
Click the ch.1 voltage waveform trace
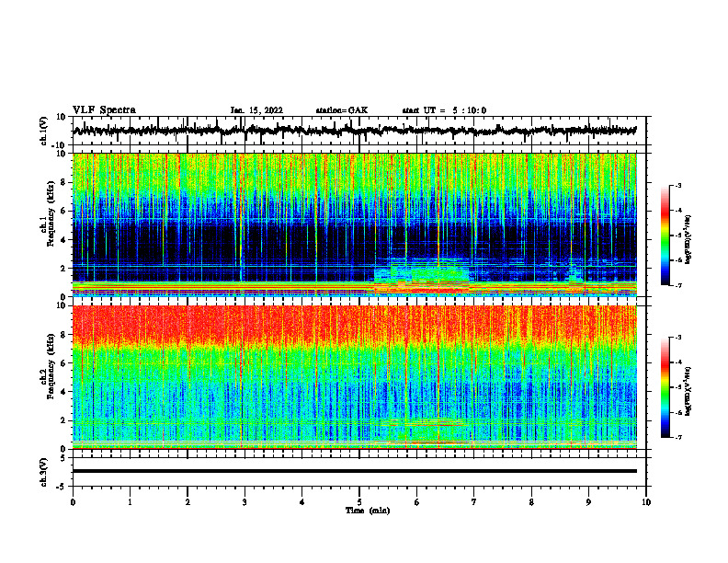tap(355, 131)
